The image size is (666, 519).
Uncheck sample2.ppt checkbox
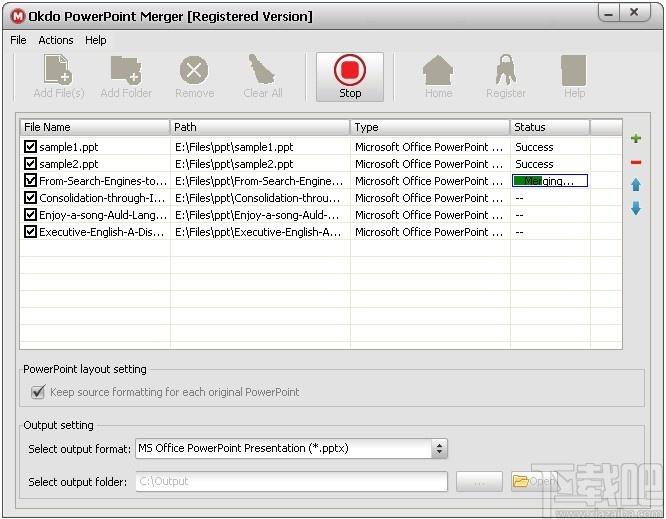tap(30, 164)
